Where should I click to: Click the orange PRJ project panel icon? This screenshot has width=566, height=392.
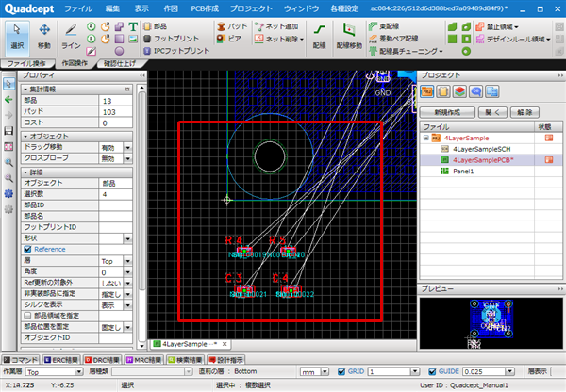tap(426, 91)
